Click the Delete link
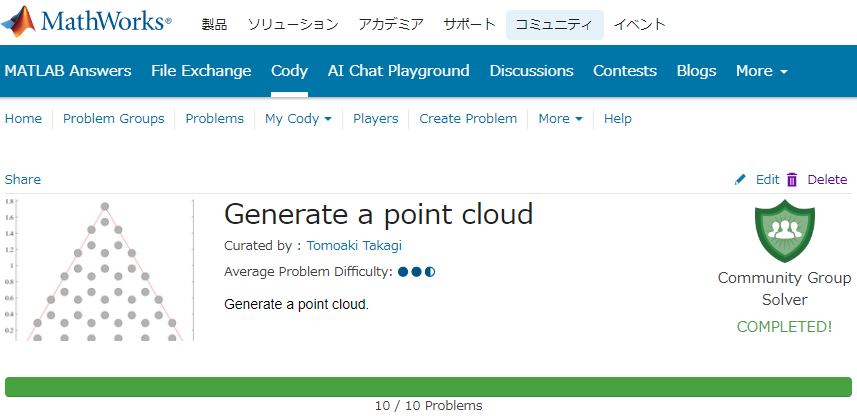The height and width of the screenshot is (416, 857). click(827, 180)
